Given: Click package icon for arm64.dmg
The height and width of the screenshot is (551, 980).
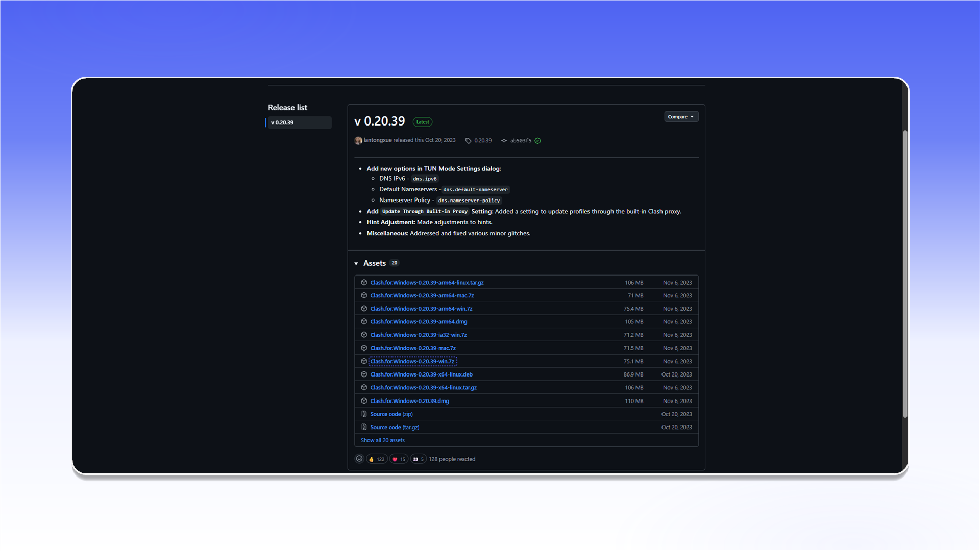Looking at the screenshot, I should (364, 322).
